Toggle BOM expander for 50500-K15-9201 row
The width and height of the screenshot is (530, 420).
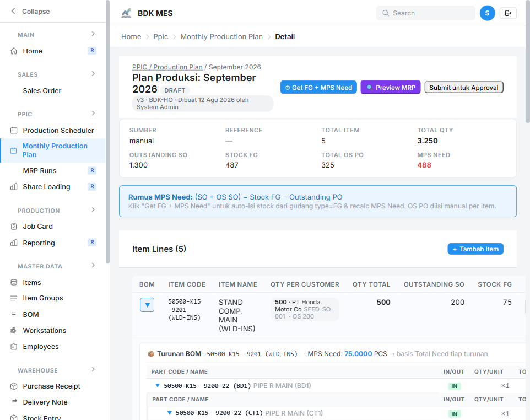[x=147, y=305]
